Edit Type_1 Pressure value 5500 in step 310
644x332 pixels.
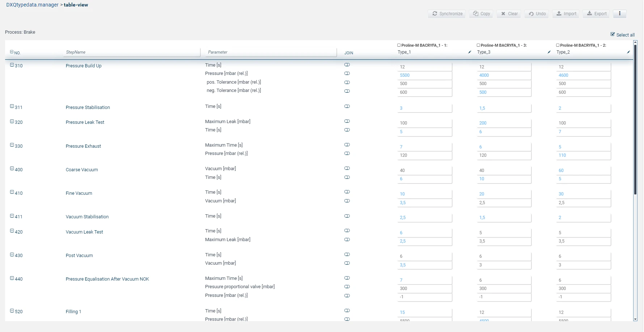tap(424, 75)
